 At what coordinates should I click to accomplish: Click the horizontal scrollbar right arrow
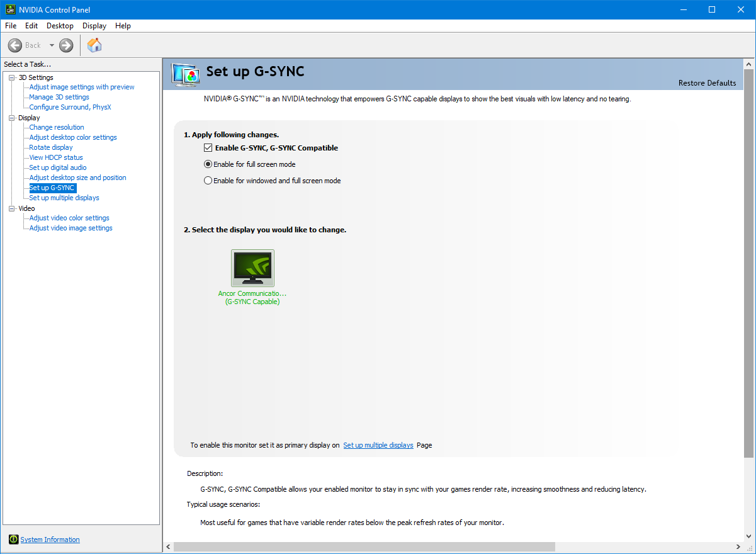pos(738,546)
